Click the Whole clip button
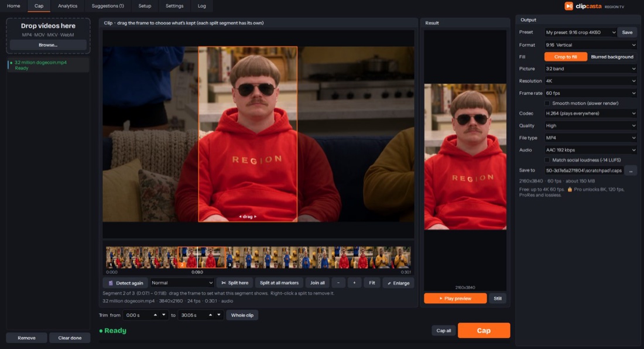 click(x=242, y=316)
